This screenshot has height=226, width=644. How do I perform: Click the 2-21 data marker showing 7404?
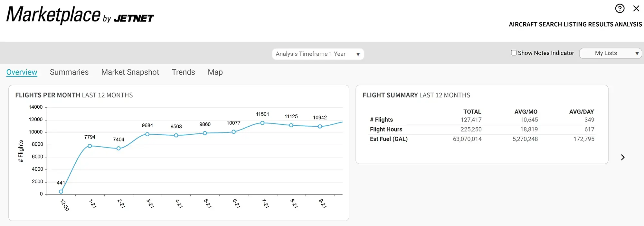118,148
